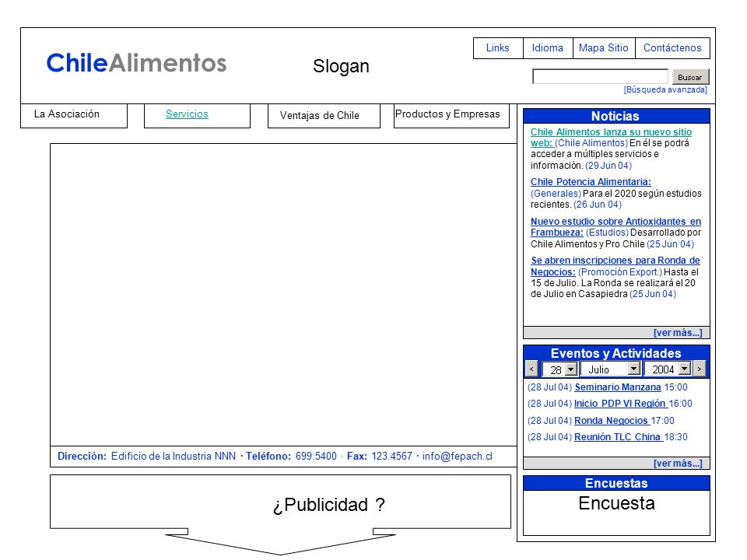Viewport: 747px width, 560px height.
Task: Open the month dropdown showing Julio
Action: point(611,369)
